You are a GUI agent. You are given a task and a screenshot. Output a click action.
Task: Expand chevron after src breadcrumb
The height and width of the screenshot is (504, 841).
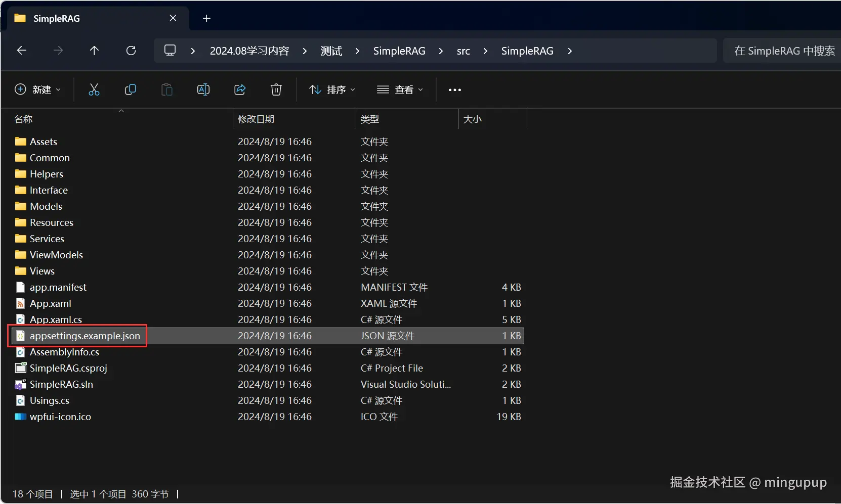(485, 51)
